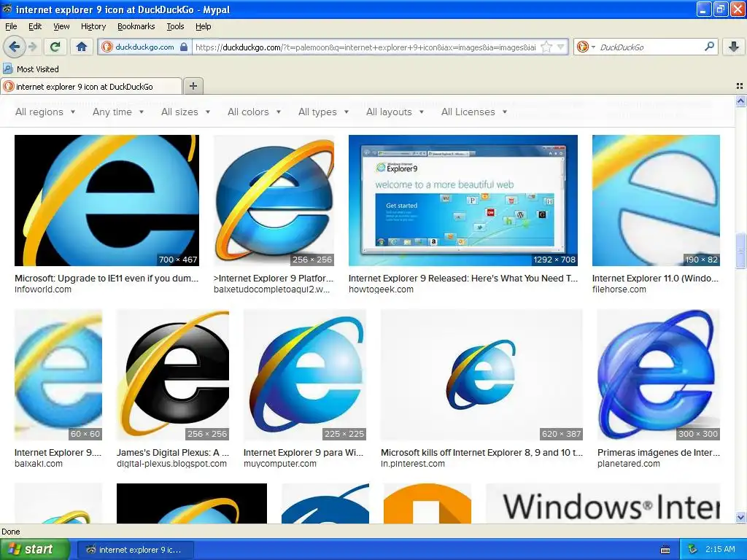Open the Windows start button
747x560 pixels.
point(35,550)
